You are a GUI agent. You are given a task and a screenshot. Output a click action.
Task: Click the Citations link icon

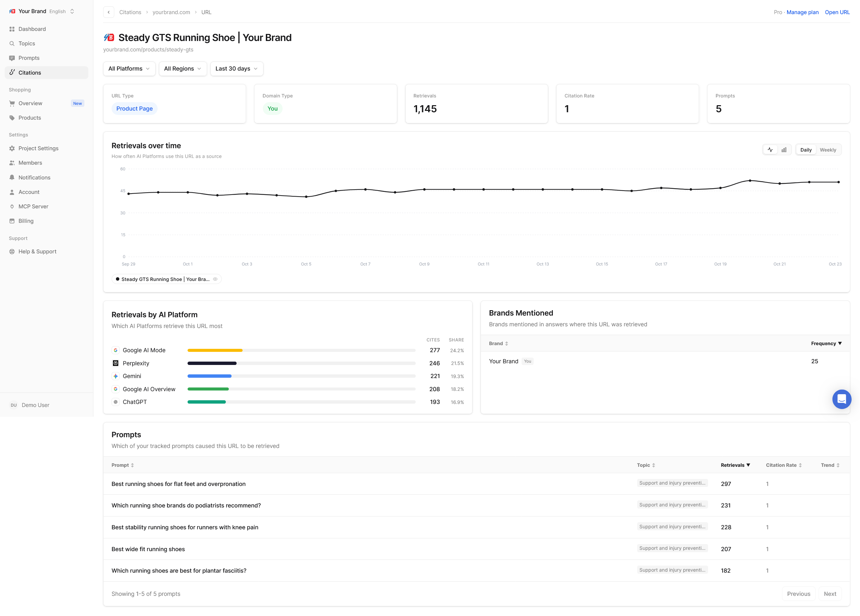coord(12,72)
